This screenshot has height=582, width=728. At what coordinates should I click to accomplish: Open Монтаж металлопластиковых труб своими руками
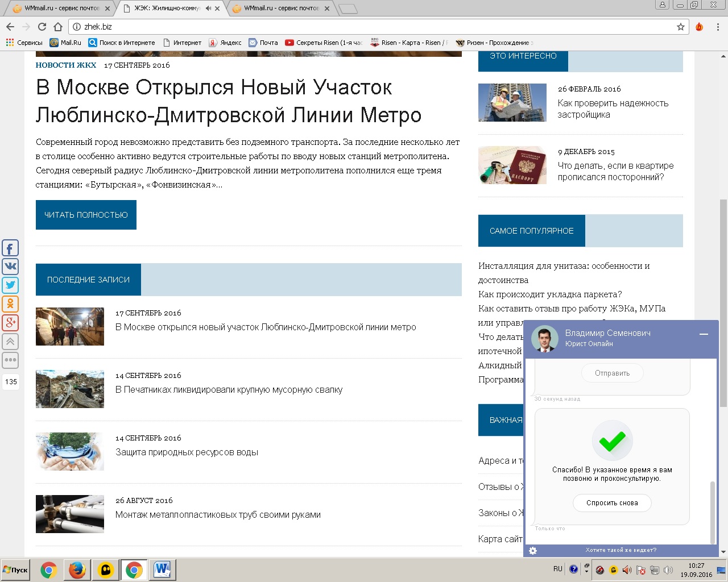(x=218, y=515)
